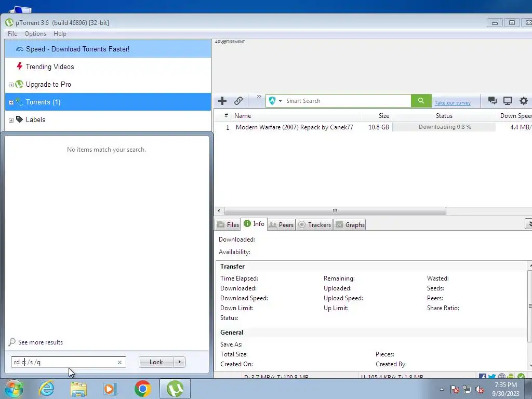
Task: Click the 10.8 GB size cell
Action: 378,127
